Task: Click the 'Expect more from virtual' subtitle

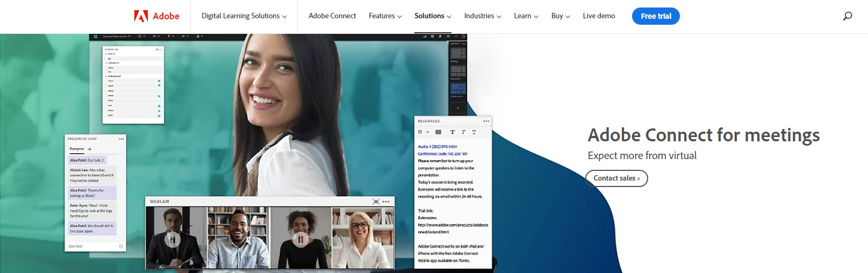Action: [x=642, y=155]
